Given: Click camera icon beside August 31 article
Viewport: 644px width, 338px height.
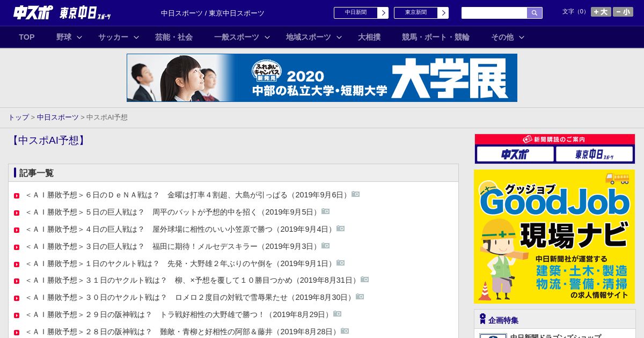Looking at the screenshot, I should point(365,280).
